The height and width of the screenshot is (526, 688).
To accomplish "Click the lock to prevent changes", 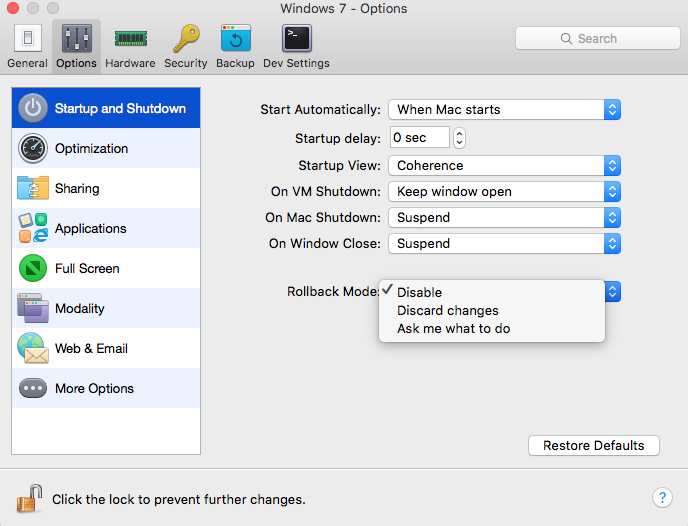I will pos(30,497).
